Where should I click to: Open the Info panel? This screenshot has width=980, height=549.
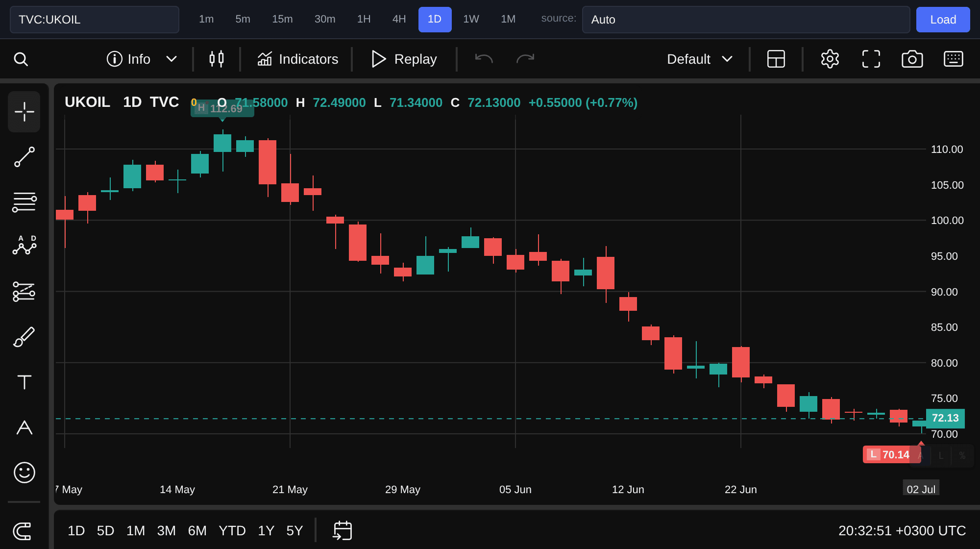[x=129, y=59]
